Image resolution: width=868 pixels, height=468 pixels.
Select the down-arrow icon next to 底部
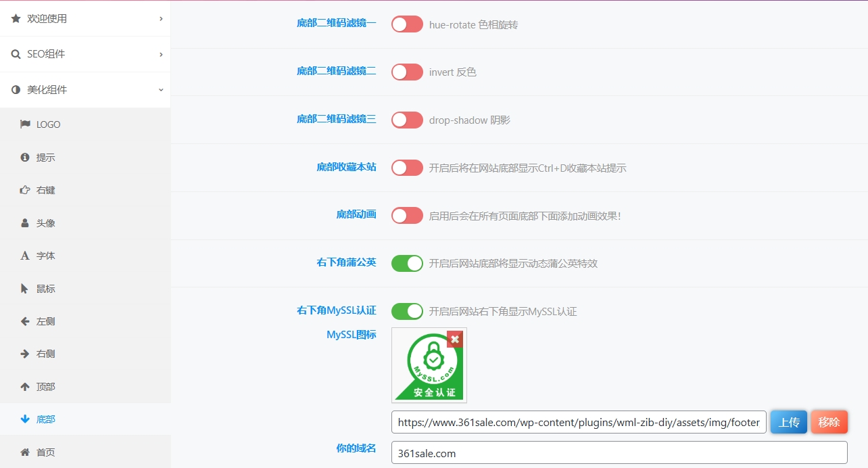(25, 419)
